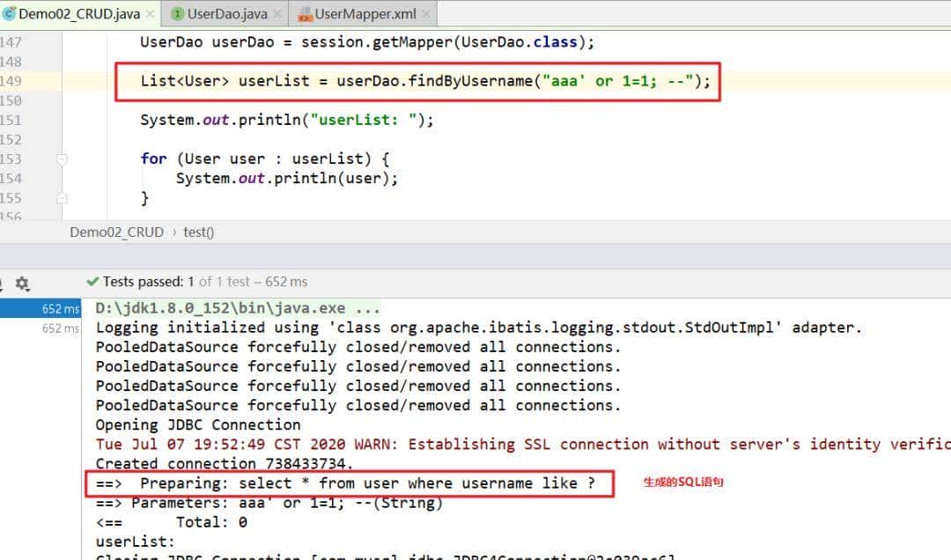The height and width of the screenshot is (560, 951).
Task: Select the Demo02_CRUD breadcrumb
Action: [x=116, y=232]
